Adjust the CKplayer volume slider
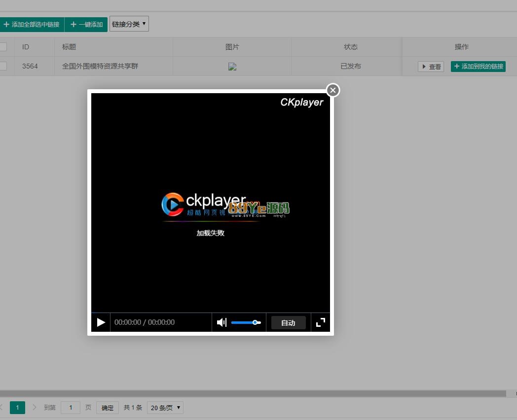The width and height of the screenshot is (517, 420). pyautogui.click(x=246, y=322)
